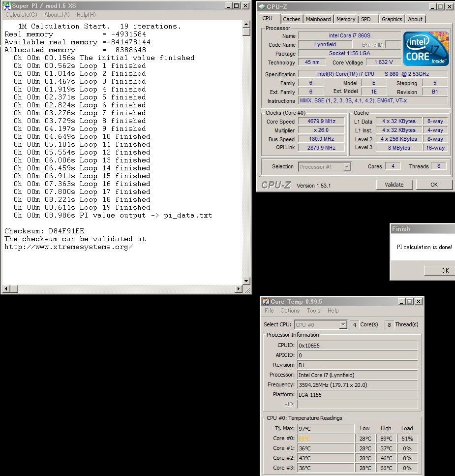Click the Platform field 'LGA 1156'
Viewport: 455px width, 476px height.
click(357, 395)
